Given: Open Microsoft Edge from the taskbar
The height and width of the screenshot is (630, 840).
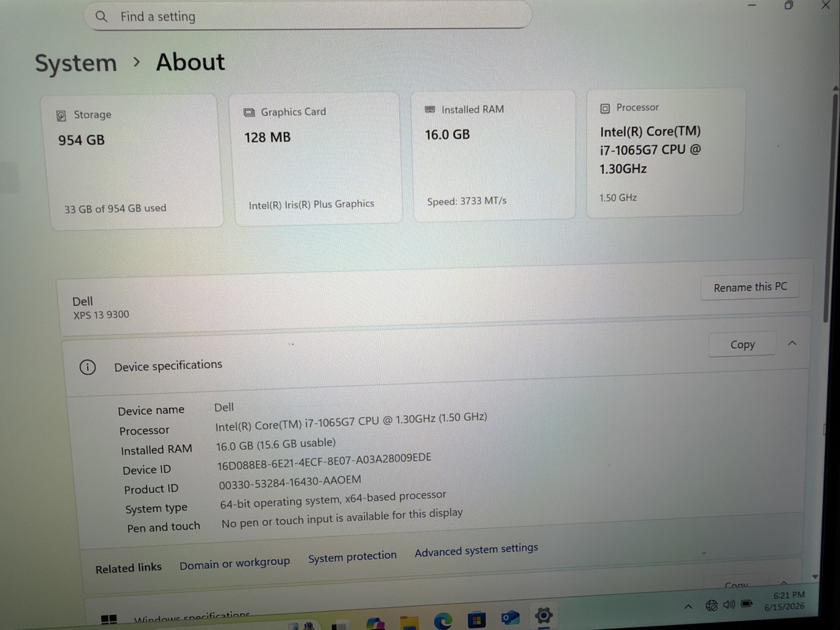Looking at the screenshot, I should pyautogui.click(x=443, y=622).
